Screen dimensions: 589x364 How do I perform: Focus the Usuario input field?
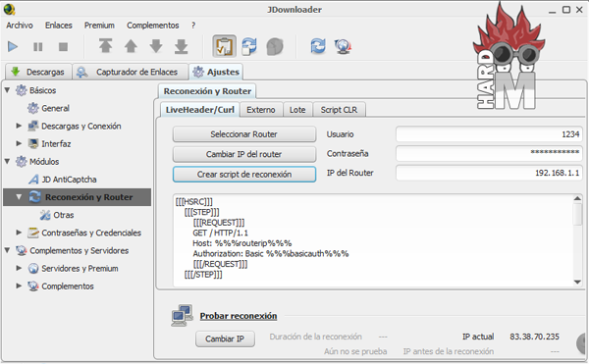point(489,134)
